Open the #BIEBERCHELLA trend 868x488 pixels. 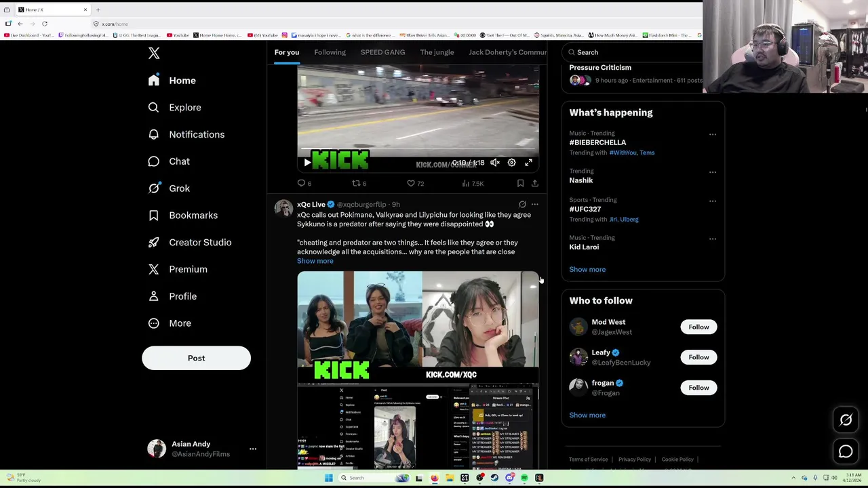tap(597, 142)
